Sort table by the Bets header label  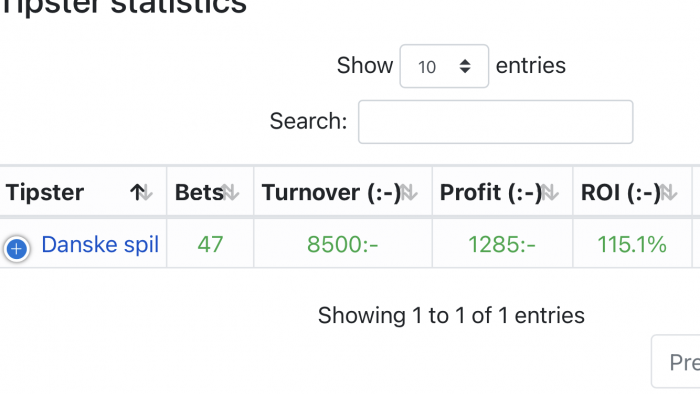pos(199,193)
